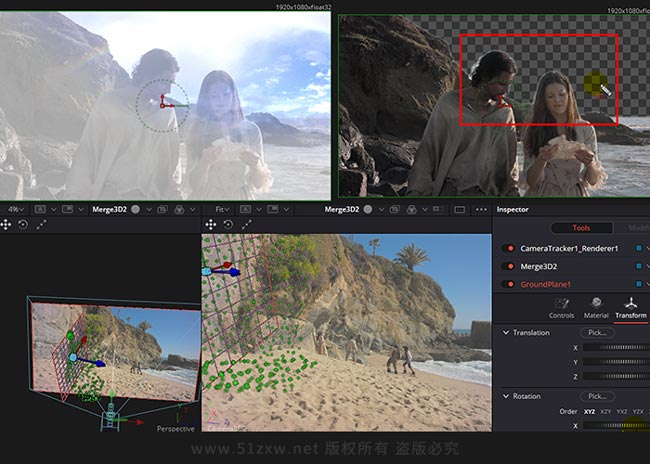Click left viewer Merge3D2 node label
Image resolution: width=650 pixels, height=464 pixels.
pyautogui.click(x=109, y=210)
